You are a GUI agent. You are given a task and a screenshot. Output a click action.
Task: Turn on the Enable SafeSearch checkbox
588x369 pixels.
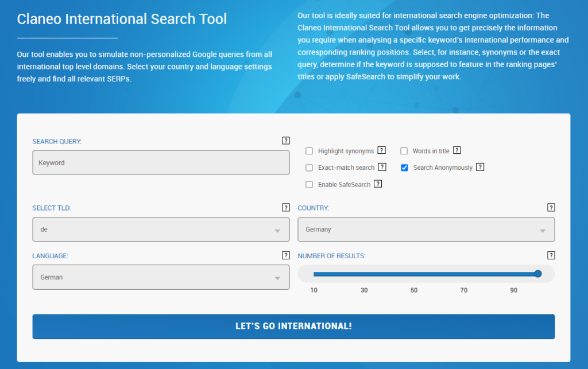click(x=309, y=184)
